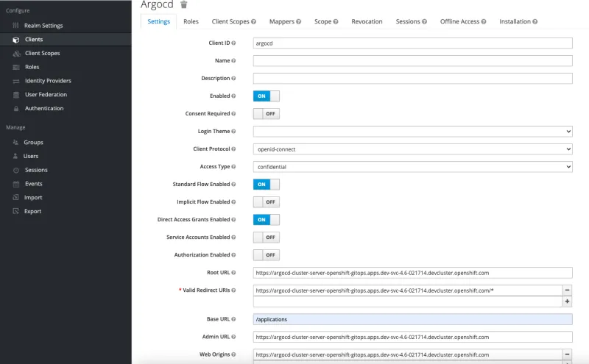
Task: Open the Offline Access tab
Action: 463,21
